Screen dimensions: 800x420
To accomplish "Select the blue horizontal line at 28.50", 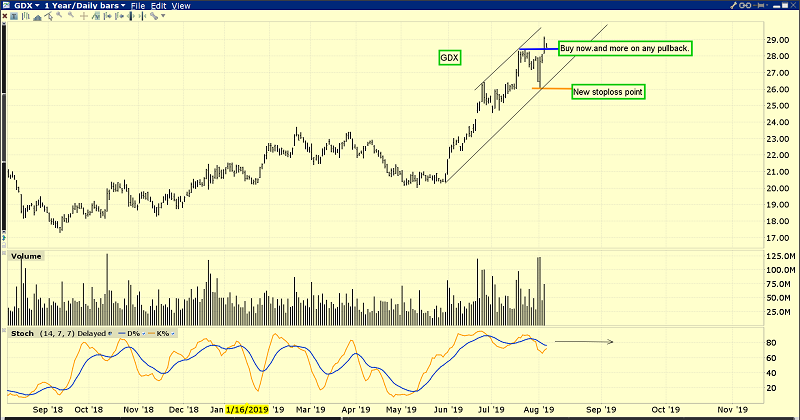I will [x=538, y=49].
